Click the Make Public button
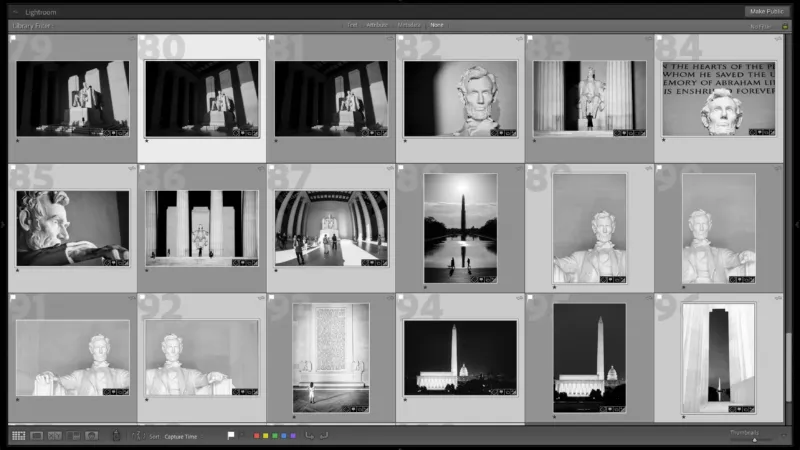The width and height of the screenshot is (800, 450). (x=766, y=11)
